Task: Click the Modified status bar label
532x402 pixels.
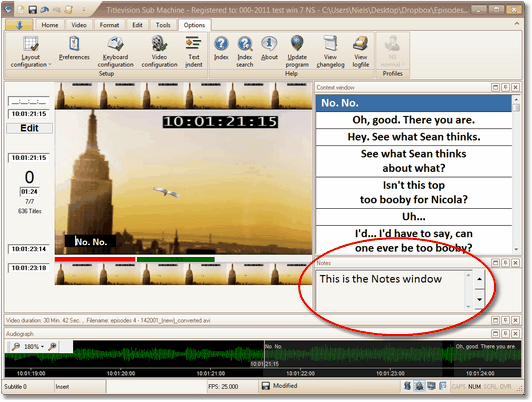Action: pos(285,386)
